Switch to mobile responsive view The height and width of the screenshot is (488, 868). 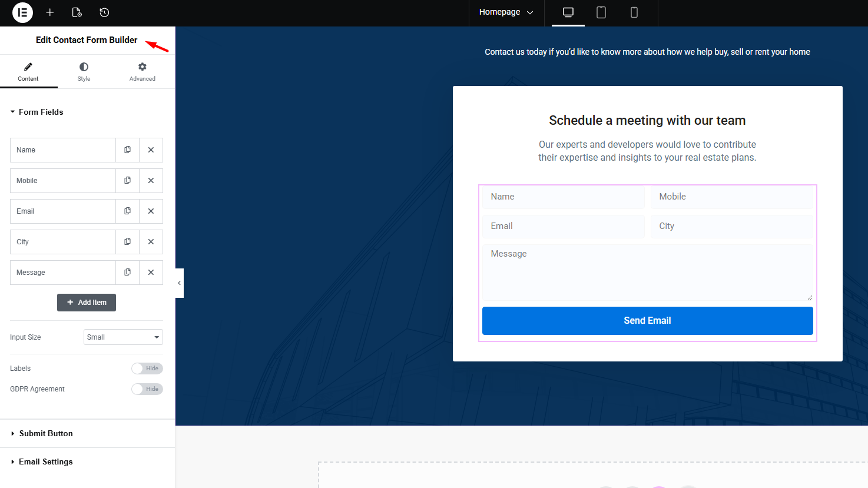point(634,12)
